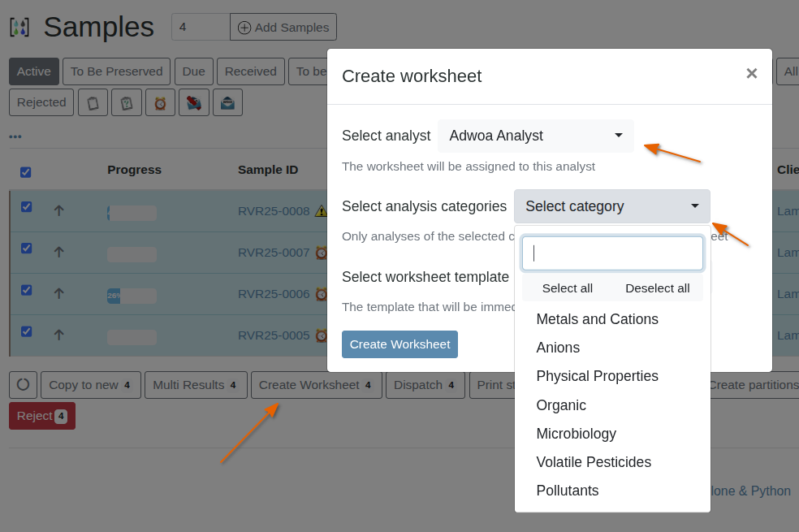The image size is (799, 532).
Task: Click the clipboard filter icon after Rejected
Action: click(92, 102)
